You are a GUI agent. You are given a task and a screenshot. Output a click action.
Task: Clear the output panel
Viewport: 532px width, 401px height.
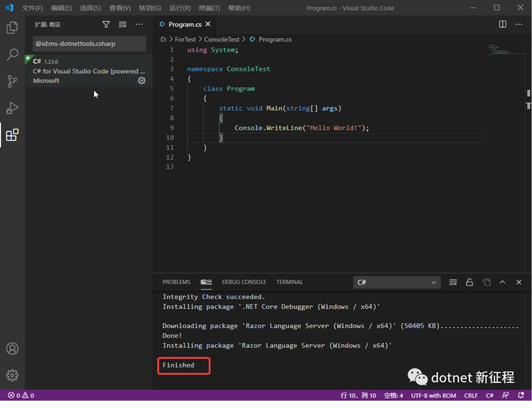(453, 282)
